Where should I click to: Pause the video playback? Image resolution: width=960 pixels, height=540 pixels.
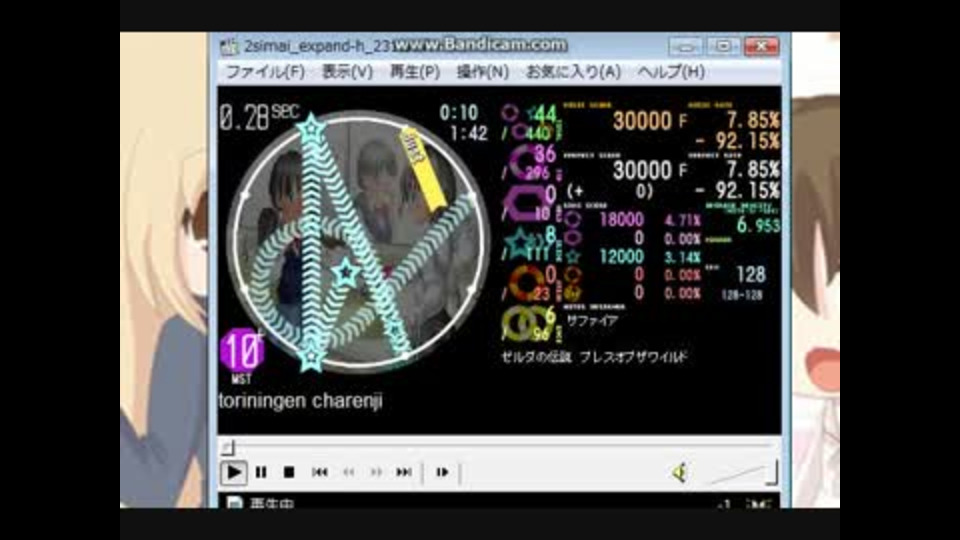coord(261,472)
